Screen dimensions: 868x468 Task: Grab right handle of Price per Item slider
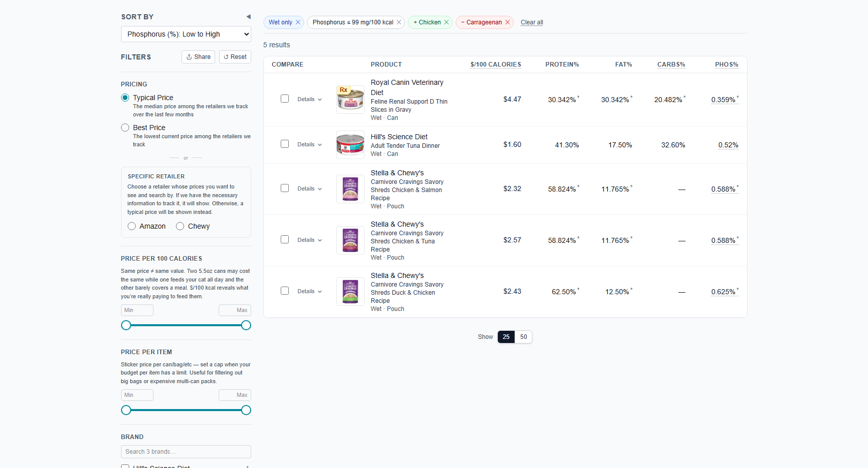(246, 410)
